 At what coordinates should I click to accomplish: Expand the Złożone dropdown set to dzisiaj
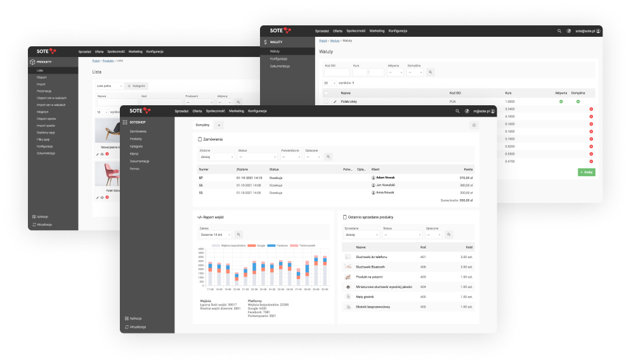(x=216, y=157)
